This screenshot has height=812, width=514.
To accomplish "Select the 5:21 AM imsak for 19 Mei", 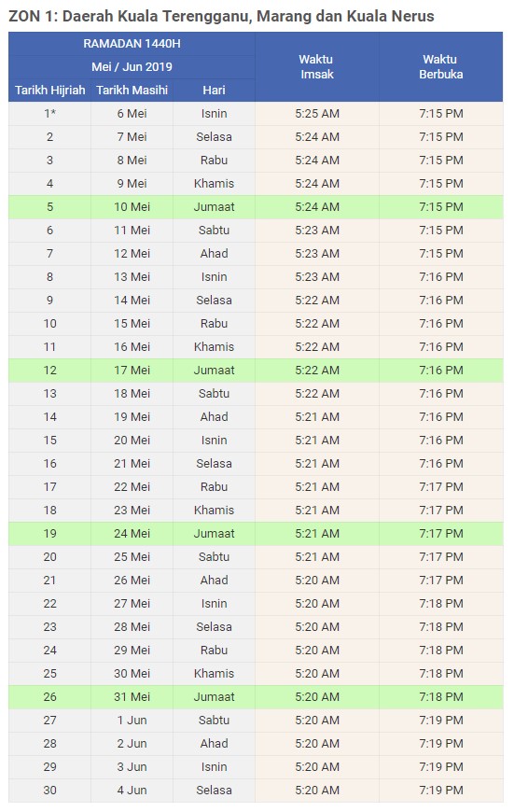I will 317,417.
